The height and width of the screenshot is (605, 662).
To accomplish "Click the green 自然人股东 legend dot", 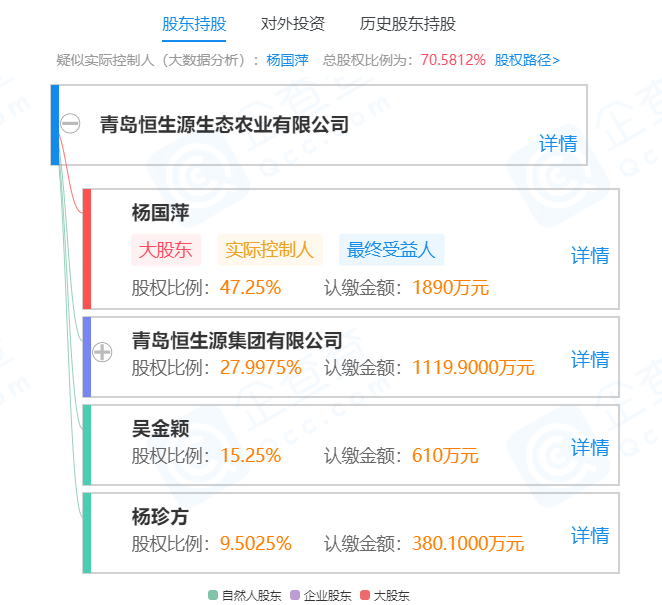I will (x=212, y=595).
